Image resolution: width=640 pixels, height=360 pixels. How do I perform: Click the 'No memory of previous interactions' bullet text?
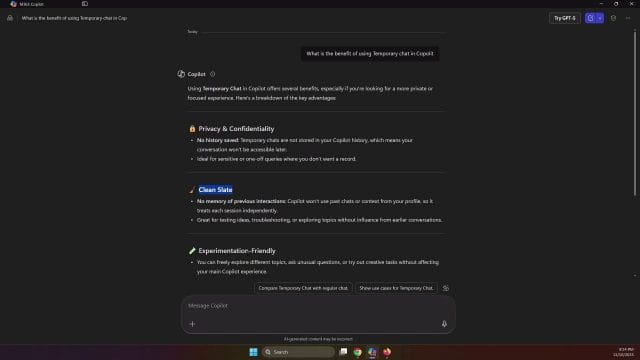(241, 201)
